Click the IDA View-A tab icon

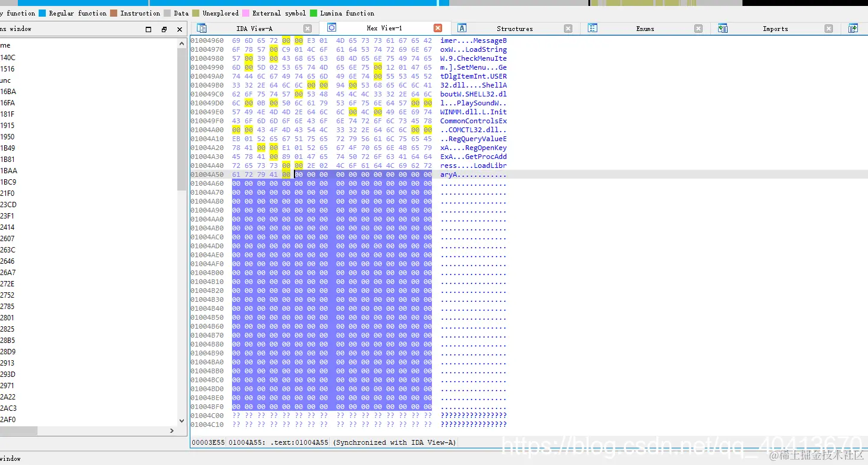coord(202,28)
